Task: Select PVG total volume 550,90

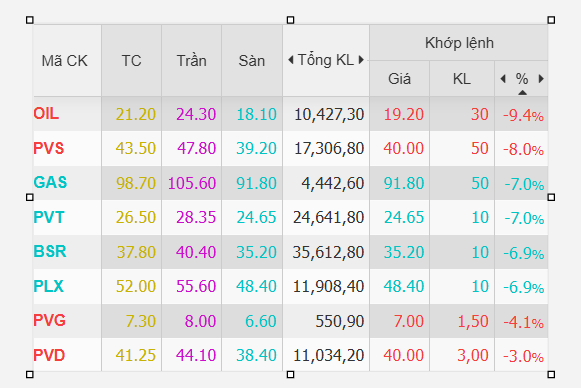Action: tap(340, 321)
